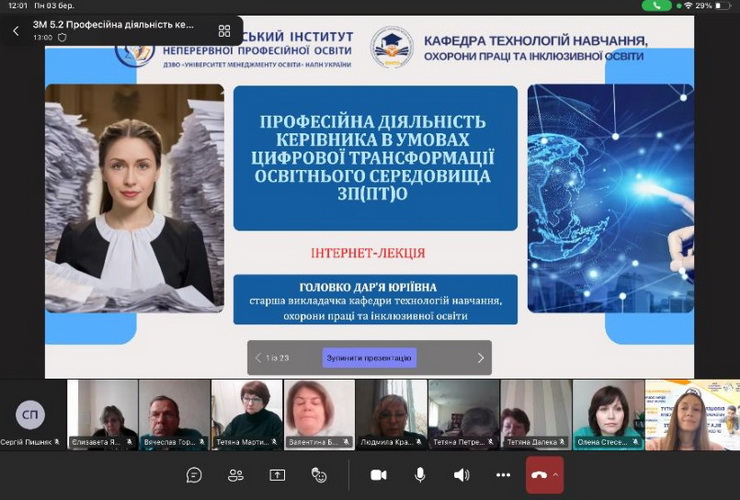740x500 pixels.
Task: Toggle the speaker audio output
Action: point(461,475)
